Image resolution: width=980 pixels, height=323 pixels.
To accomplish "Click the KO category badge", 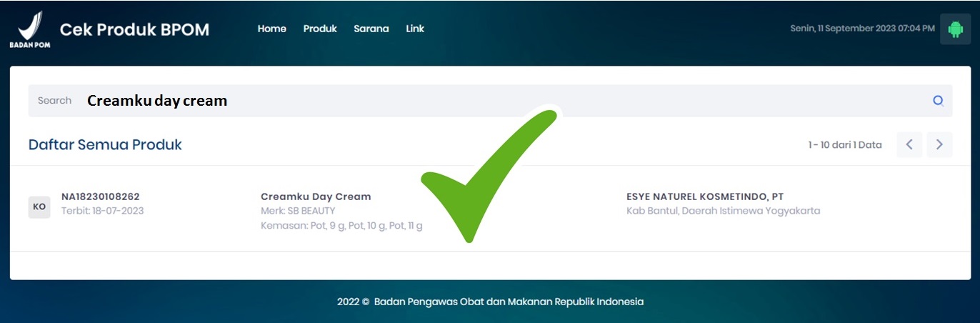I will tap(39, 207).
